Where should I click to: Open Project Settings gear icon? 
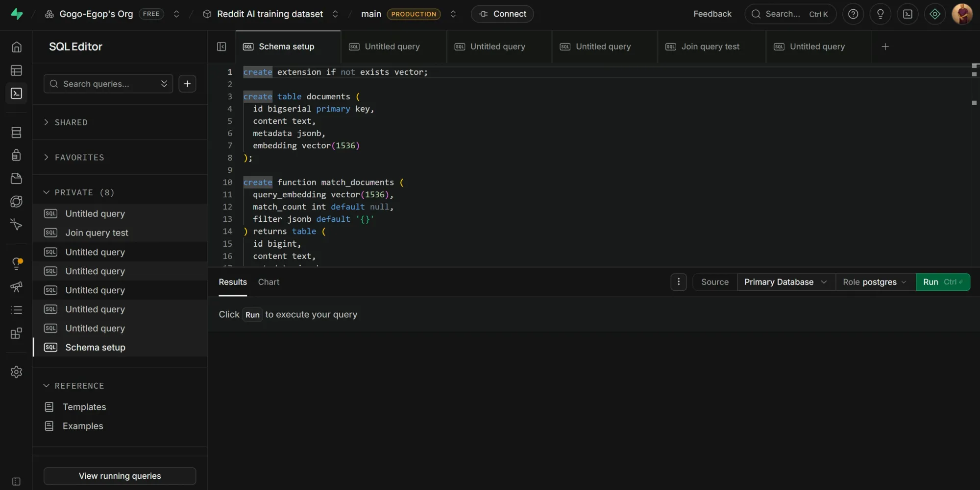click(16, 372)
